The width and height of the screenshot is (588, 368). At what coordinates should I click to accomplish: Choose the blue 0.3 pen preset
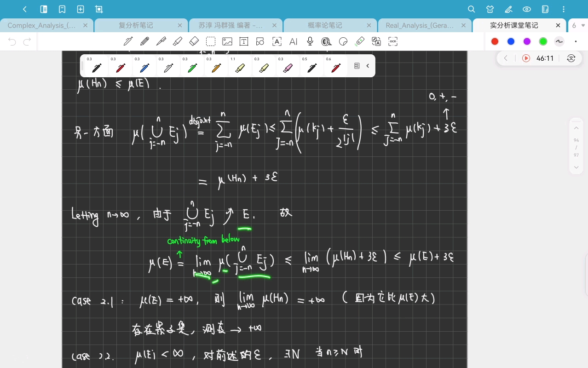coord(144,66)
